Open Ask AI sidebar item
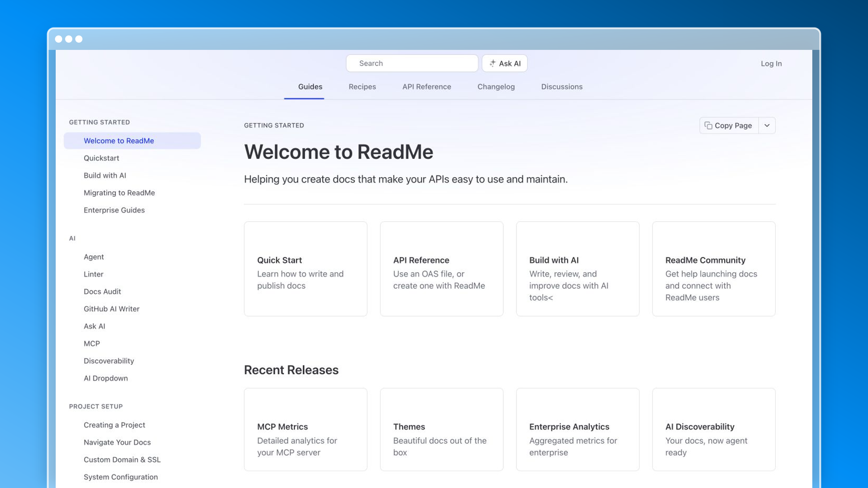This screenshot has height=488, width=868. point(94,326)
